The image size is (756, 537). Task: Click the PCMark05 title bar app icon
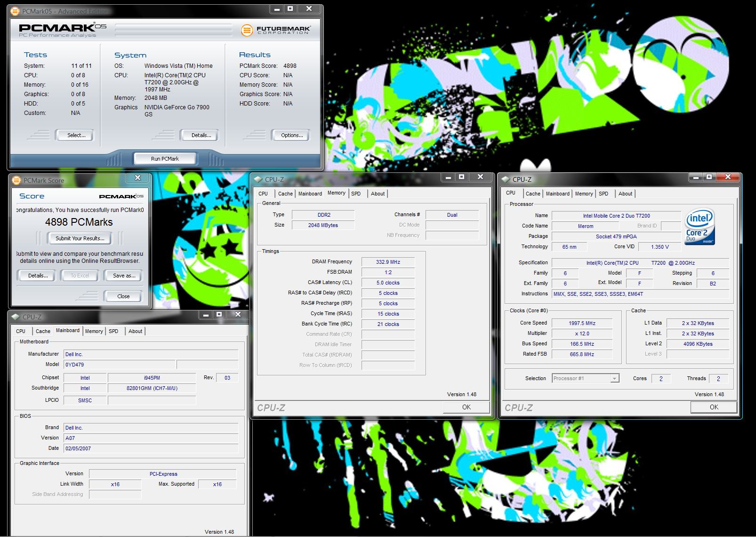coord(15,11)
